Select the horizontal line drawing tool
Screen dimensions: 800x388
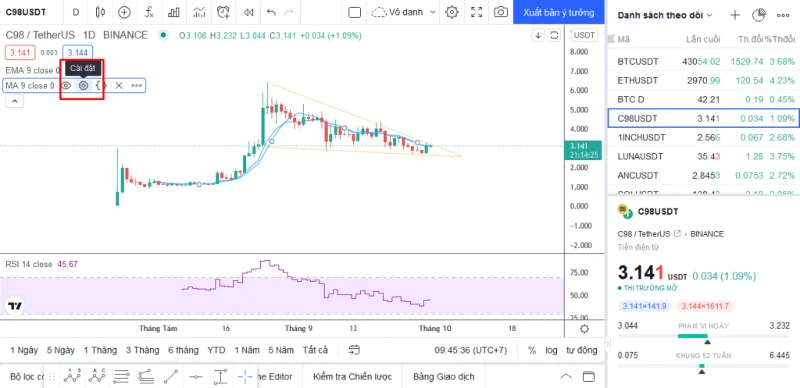click(196, 377)
